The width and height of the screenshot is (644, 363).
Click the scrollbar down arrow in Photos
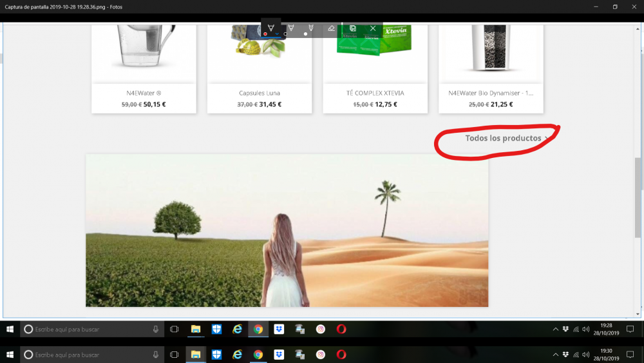coord(638,314)
